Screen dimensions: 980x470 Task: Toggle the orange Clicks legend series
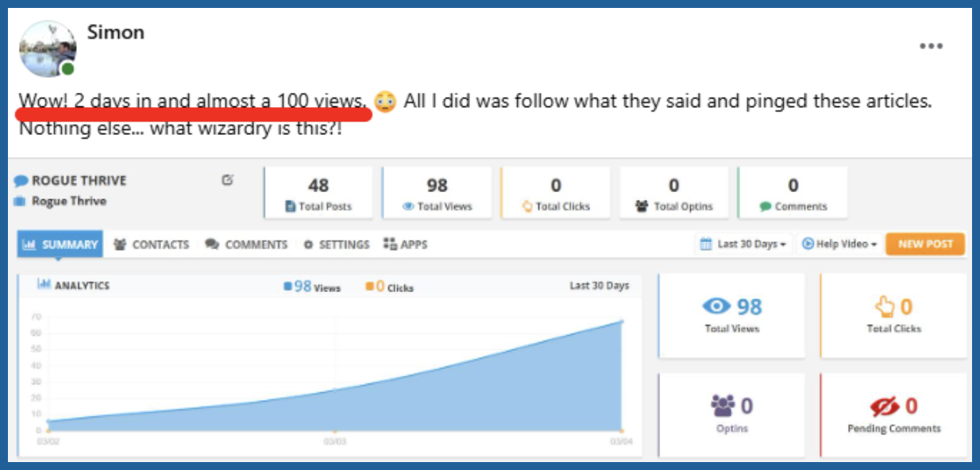tap(370, 287)
